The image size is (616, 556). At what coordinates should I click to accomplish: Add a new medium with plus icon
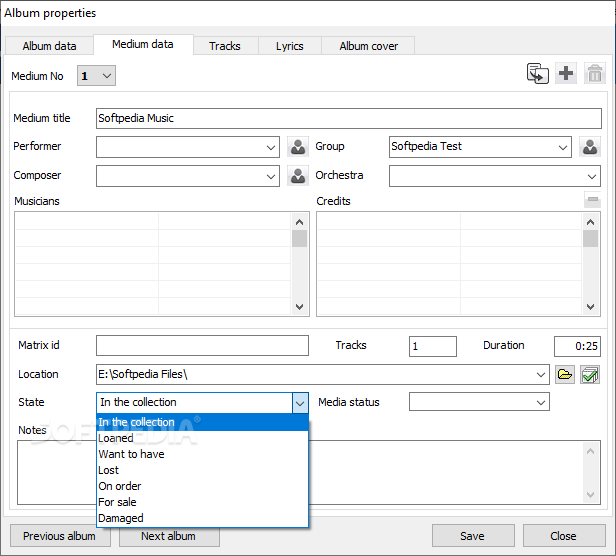(x=566, y=73)
